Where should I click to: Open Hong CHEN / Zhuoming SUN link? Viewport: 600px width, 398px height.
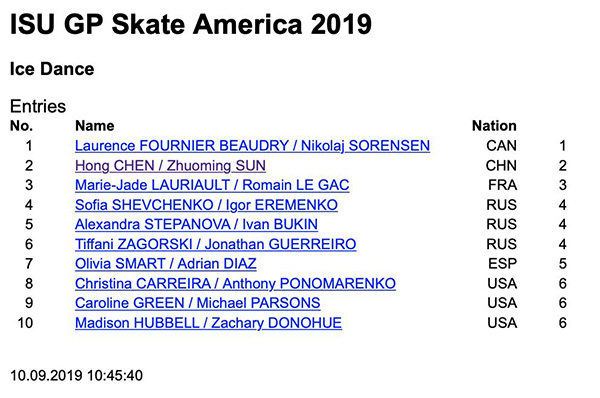click(x=170, y=166)
